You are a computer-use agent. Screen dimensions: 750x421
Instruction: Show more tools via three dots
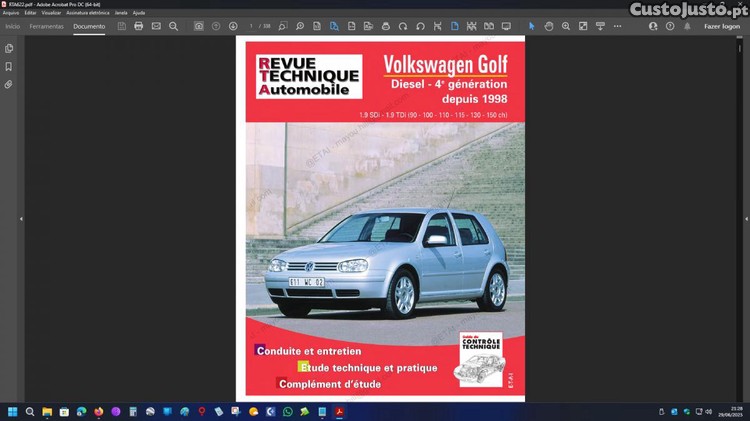620,26
